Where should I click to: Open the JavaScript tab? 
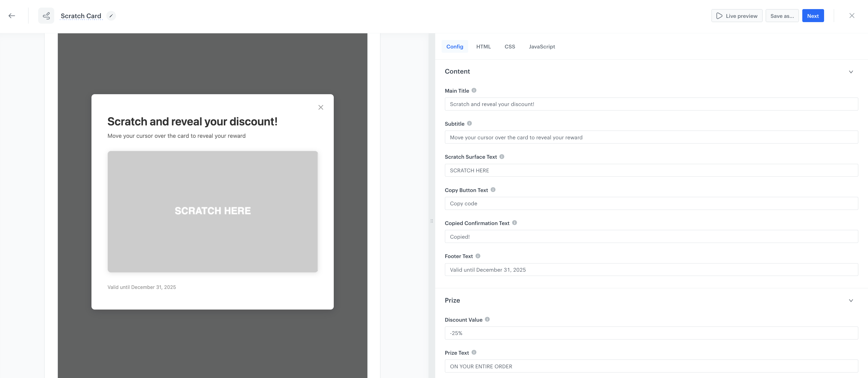click(x=542, y=46)
